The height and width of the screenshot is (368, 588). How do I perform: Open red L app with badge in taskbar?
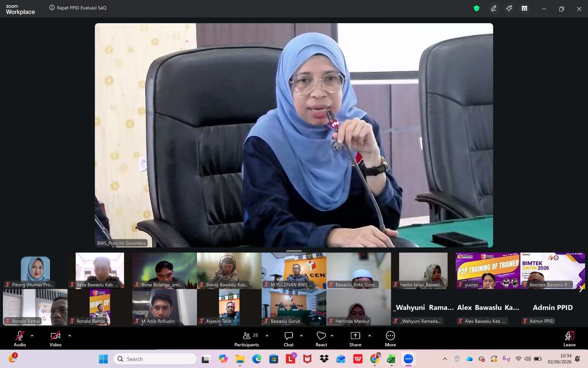[290, 359]
